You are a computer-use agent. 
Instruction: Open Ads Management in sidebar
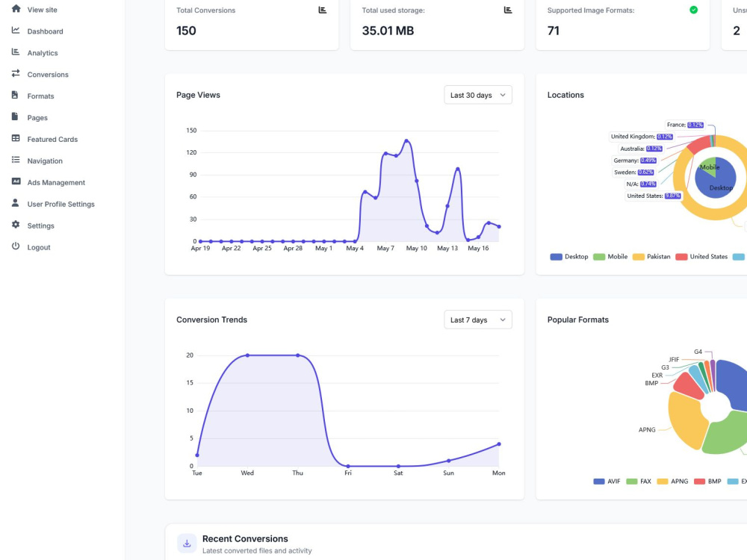point(56,182)
